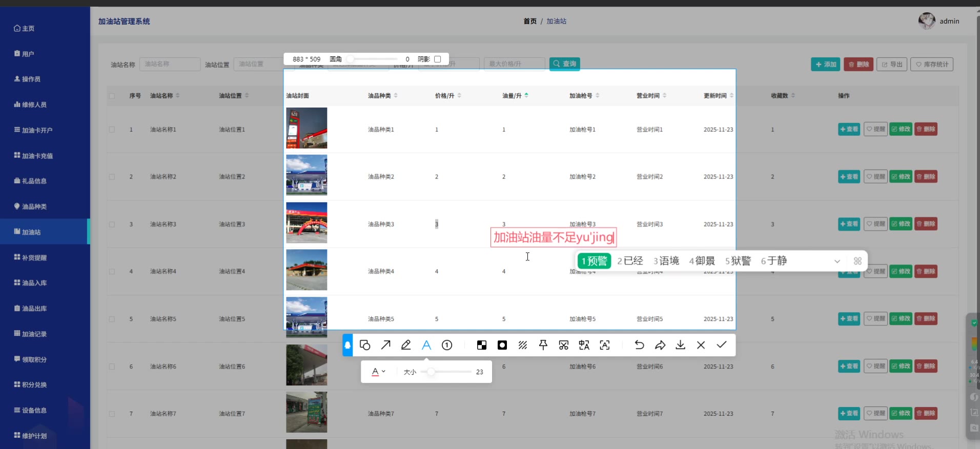Save screenshot with download icon
Viewport: 980px width, 449px height.
[x=680, y=345]
